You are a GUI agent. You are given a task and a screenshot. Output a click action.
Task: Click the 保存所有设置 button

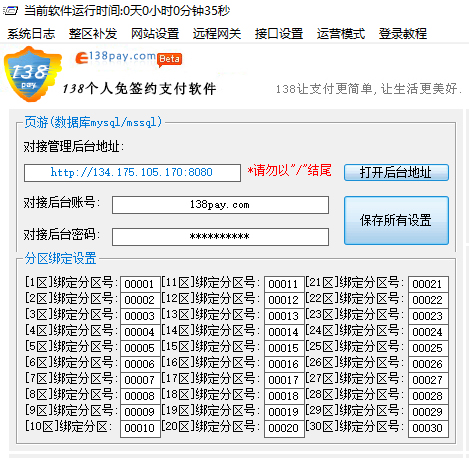coord(396,220)
